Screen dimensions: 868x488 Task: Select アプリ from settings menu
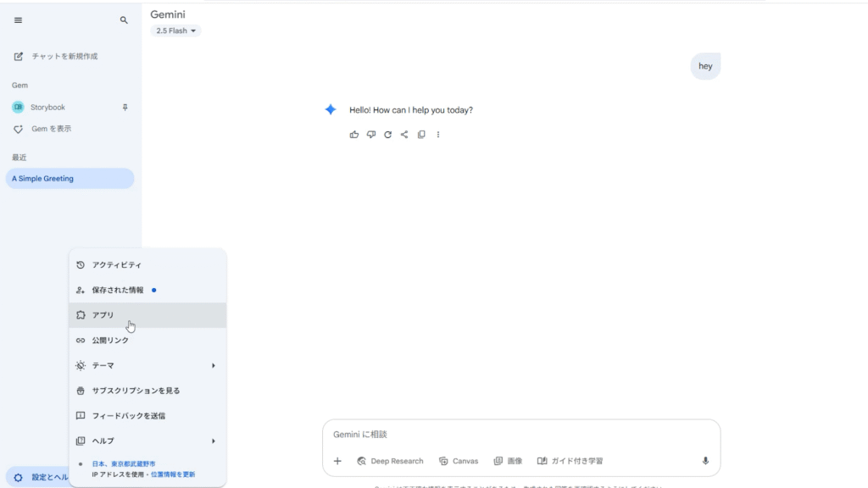(147, 315)
